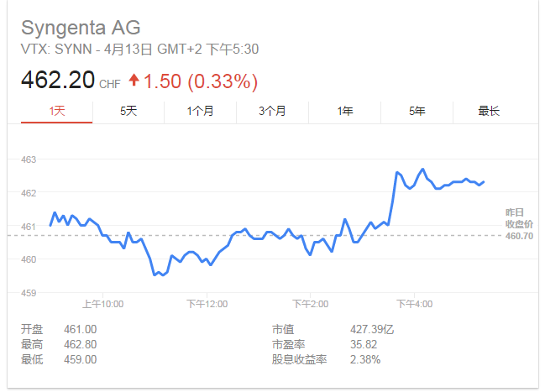Click the chart's peak point near 463
545x392 pixels.
coord(422,170)
